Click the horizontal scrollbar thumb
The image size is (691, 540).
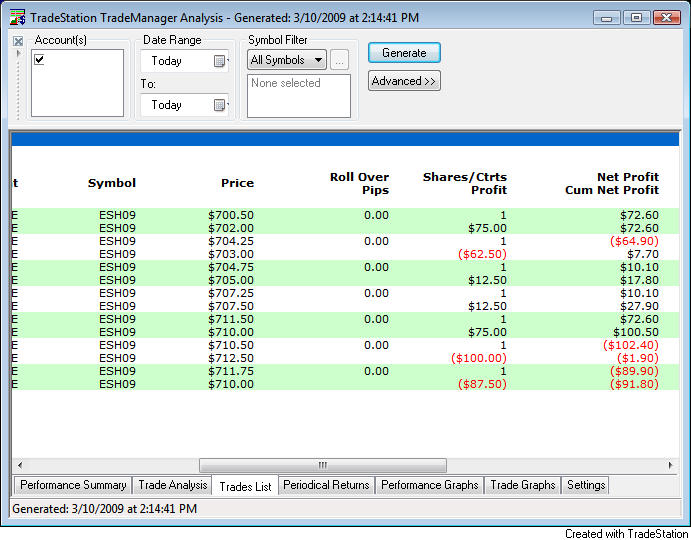323,465
